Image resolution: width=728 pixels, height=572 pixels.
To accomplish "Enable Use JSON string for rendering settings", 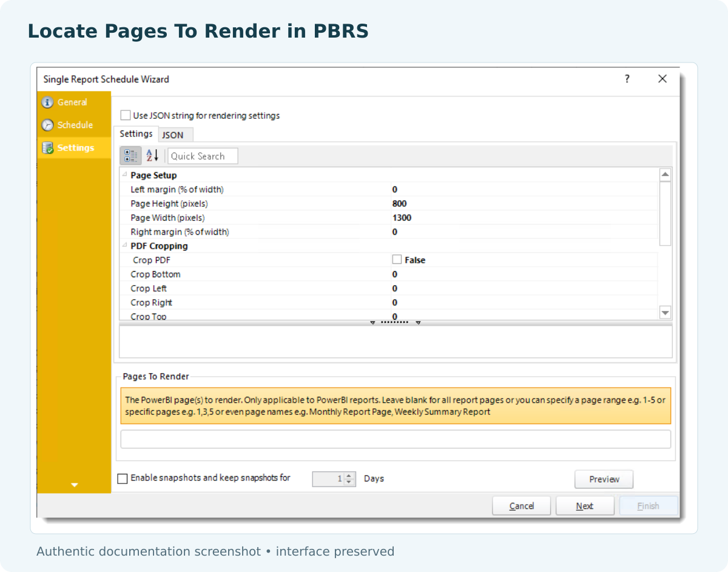I will [126, 115].
